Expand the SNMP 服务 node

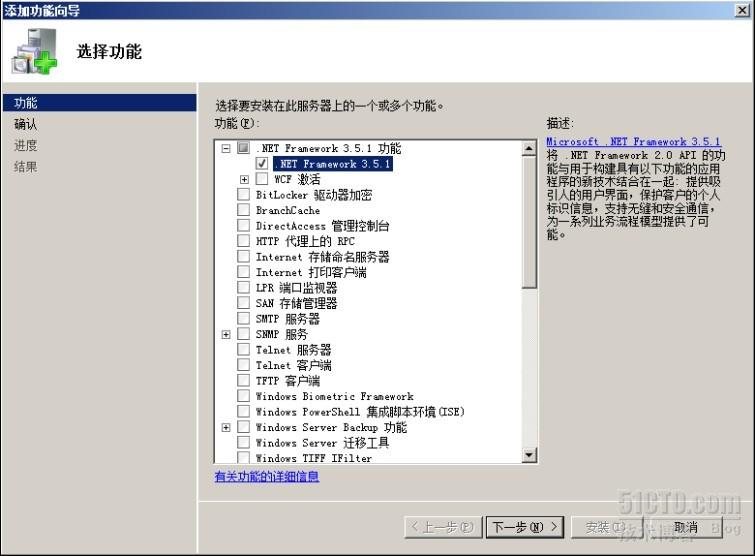[x=226, y=334]
